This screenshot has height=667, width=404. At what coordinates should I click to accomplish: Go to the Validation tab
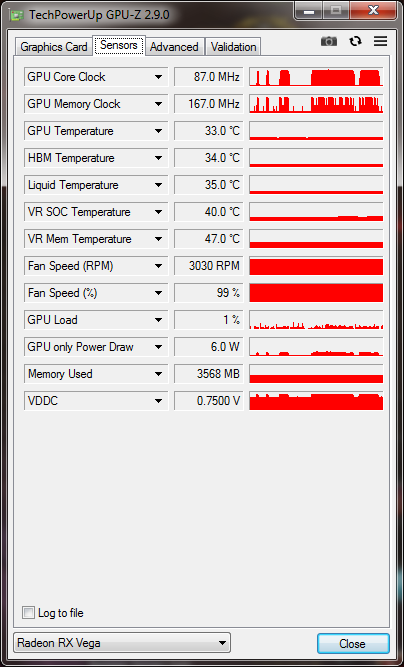click(233, 46)
